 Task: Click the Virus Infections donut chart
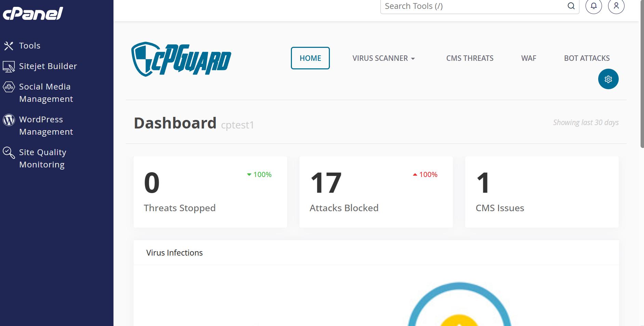click(x=459, y=304)
